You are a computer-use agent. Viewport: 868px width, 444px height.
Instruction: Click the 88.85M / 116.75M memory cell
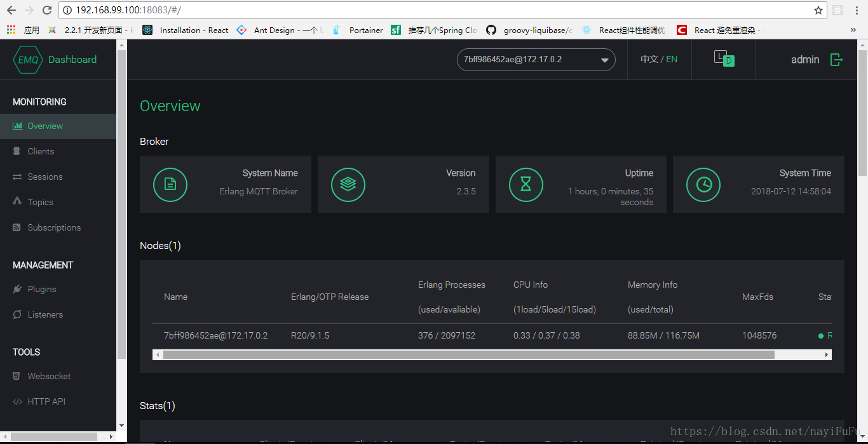[663, 335]
